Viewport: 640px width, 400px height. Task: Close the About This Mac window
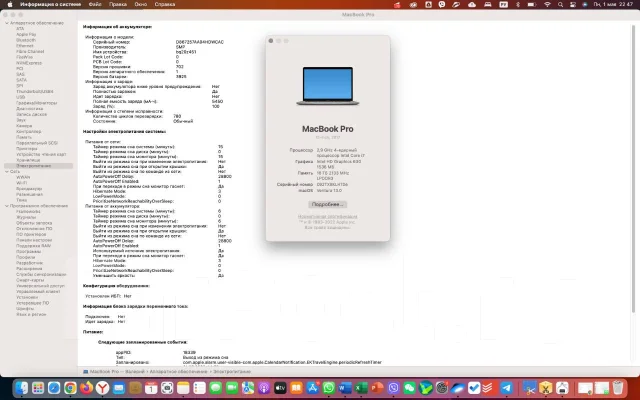click(x=271, y=41)
